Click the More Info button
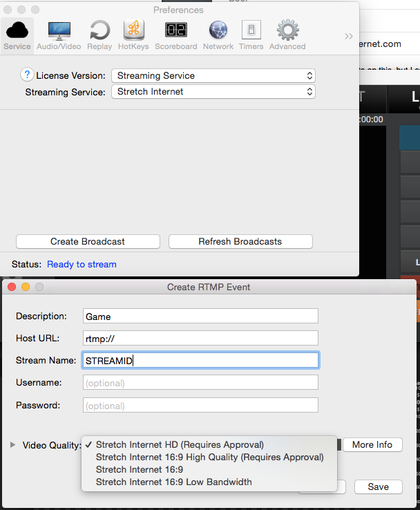Viewport: 420px width, 510px height. click(x=372, y=444)
